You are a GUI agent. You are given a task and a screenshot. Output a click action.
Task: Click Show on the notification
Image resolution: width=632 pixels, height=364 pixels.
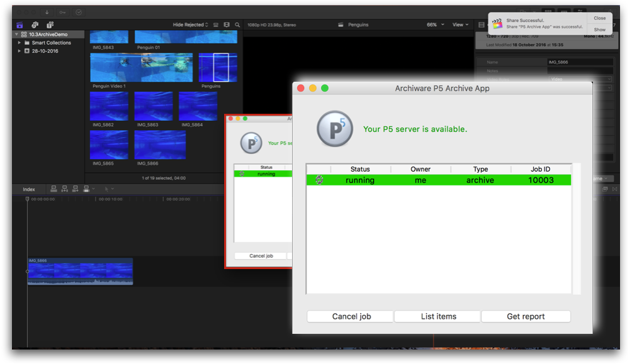(599, 30)
